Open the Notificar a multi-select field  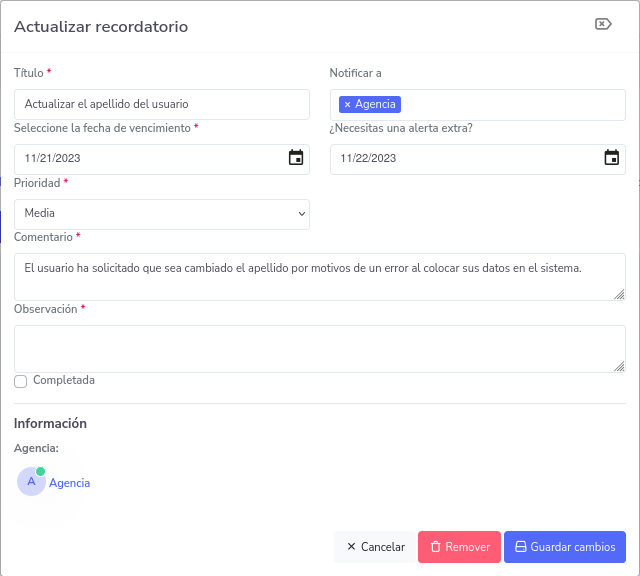pos(510,104)
